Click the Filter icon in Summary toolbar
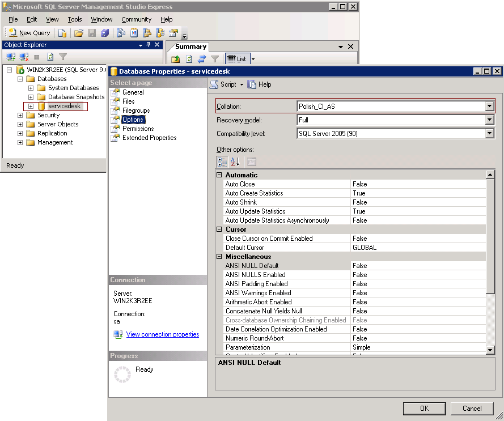Viewport: 504px width, 421px height. (215, 59)
